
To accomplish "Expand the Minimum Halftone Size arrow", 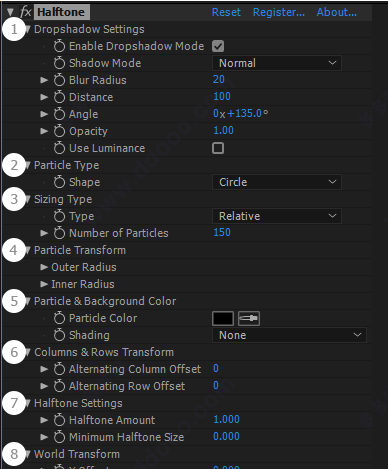I will 44,437.
